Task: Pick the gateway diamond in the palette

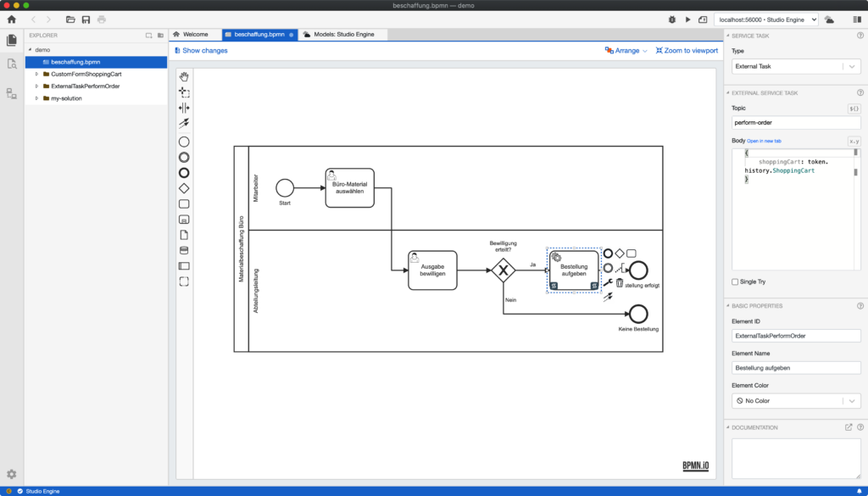Action: (x=184, y=189)
